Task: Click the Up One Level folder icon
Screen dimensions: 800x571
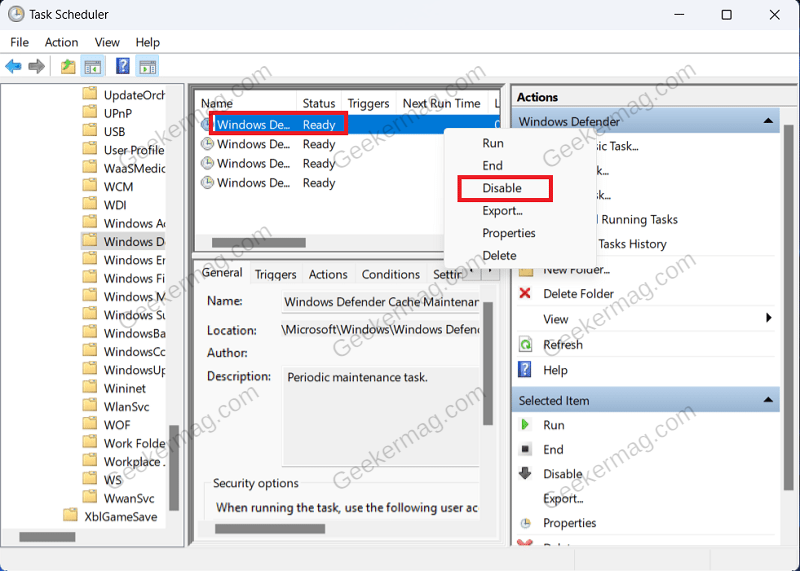Action: click(68, 66)
